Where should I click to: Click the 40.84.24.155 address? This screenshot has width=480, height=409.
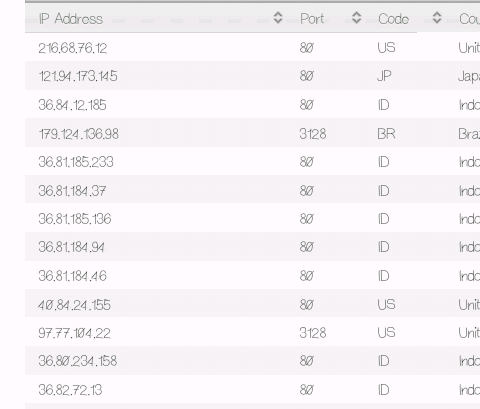click(x=74, y=305)
